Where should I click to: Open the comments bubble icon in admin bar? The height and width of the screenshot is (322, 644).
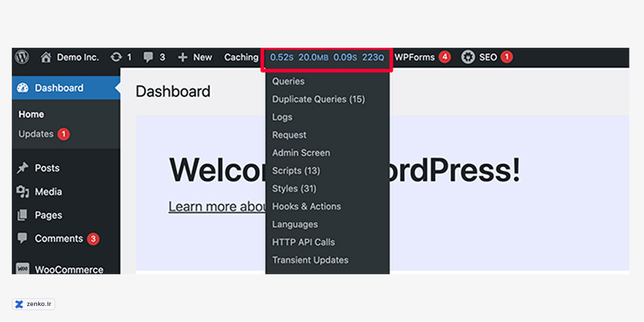click(148, 57)
